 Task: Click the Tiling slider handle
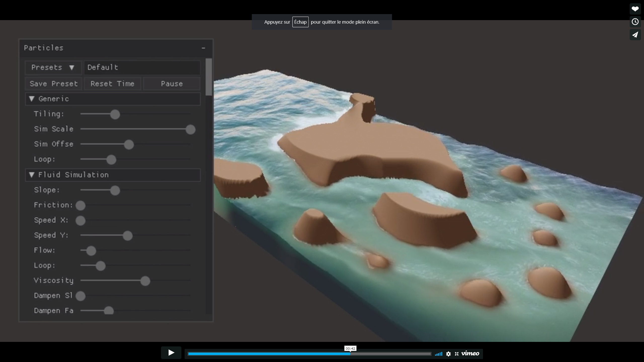tap(115, 114)
